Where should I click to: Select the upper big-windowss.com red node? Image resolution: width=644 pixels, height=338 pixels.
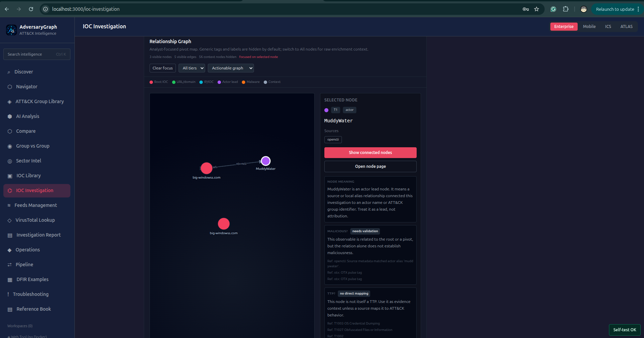206,168
